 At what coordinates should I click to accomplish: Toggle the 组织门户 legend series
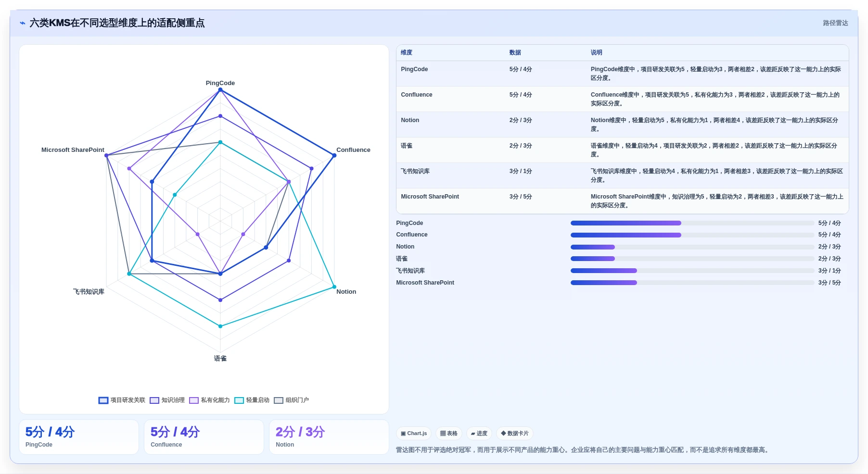coord(291,400)
